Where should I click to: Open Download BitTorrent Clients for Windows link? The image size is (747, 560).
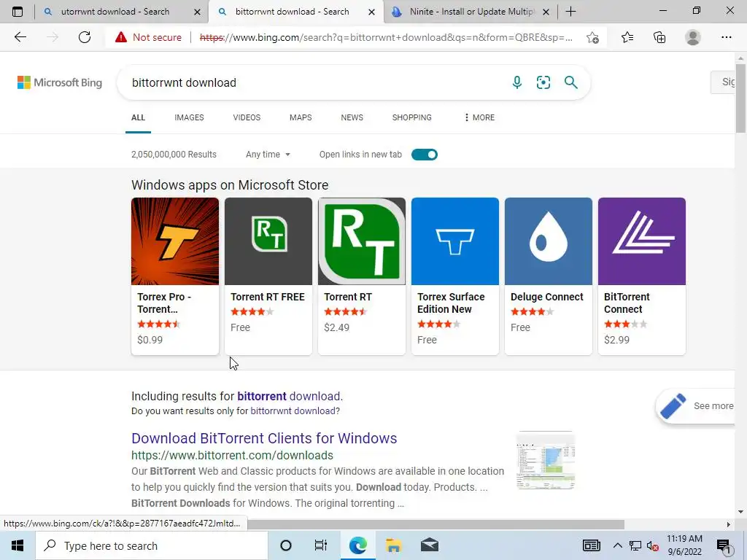264,438
